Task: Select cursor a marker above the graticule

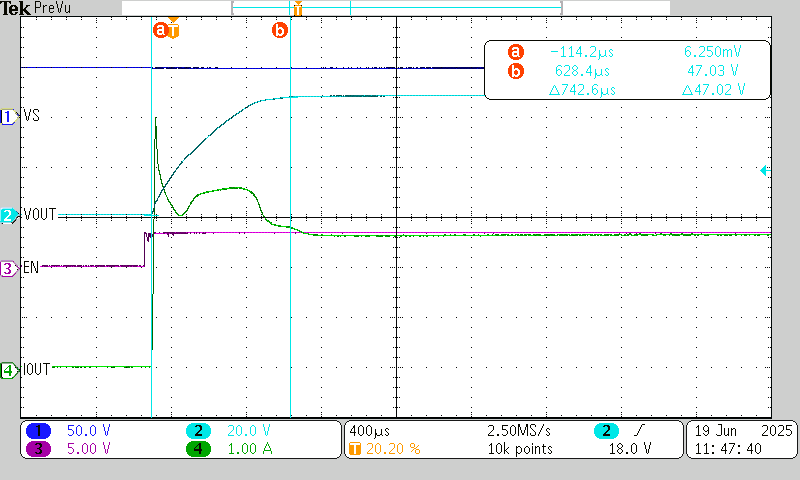Action: pyautogui.click(x=159, y=30)
